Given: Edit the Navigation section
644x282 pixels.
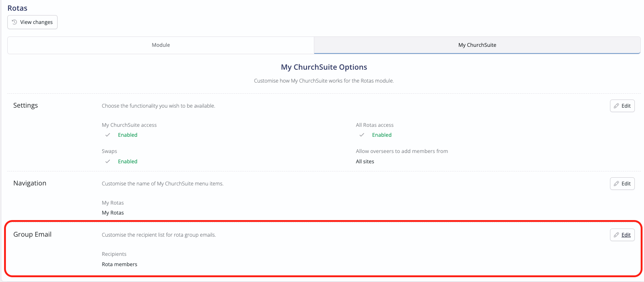Looking at the screenshot, I should pyautogui.click(x=622, y=184).
